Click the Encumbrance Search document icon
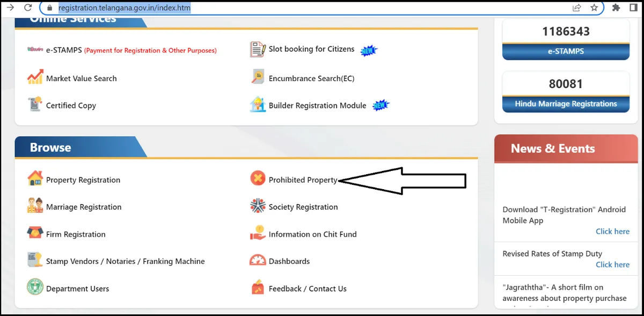The height and width of the screenshot is (316, 644). coord(258,78)
